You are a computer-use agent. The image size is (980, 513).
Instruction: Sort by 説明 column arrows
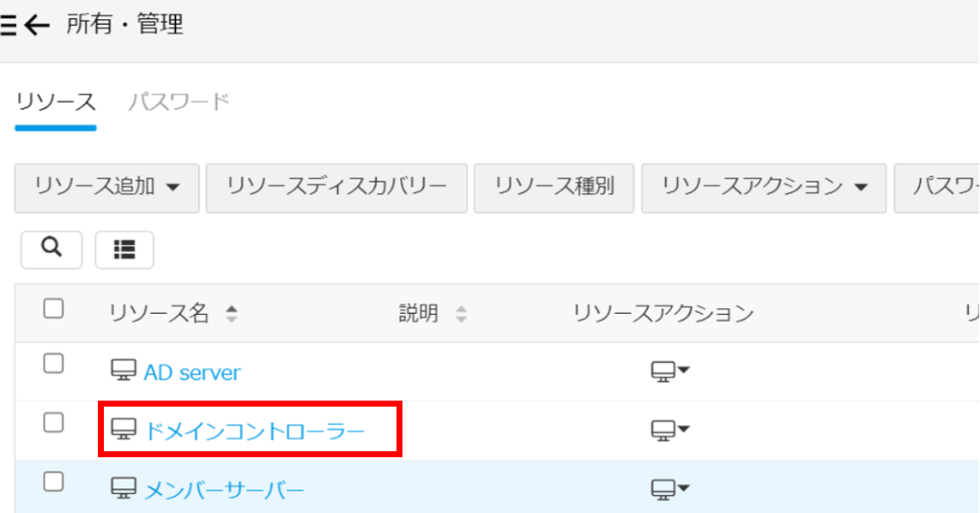point(461,314)
